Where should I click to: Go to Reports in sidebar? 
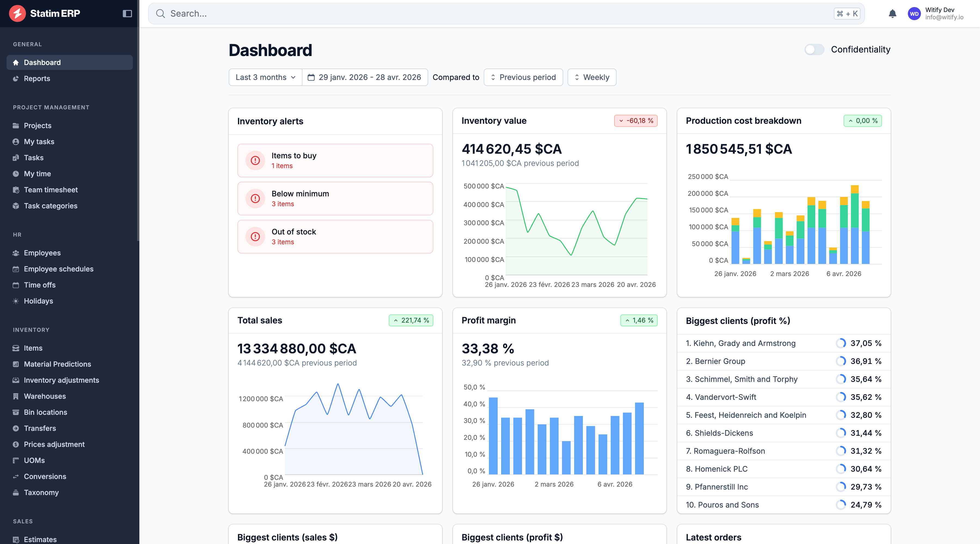[70, 79]
